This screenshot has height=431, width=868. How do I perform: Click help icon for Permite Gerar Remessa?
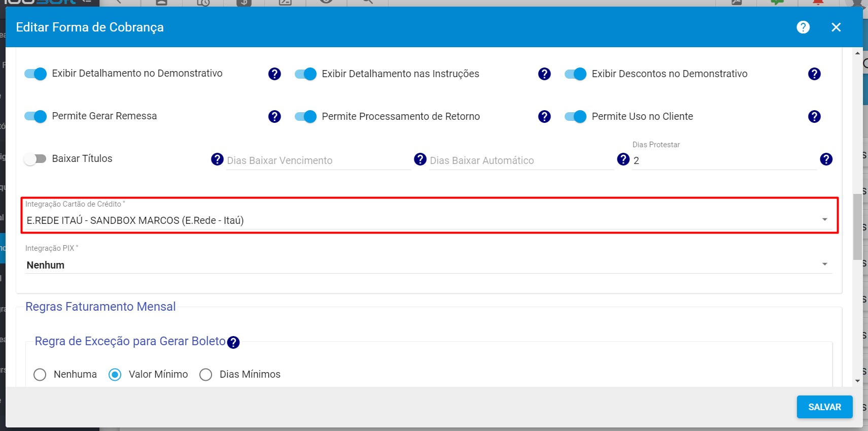[274, 117]
